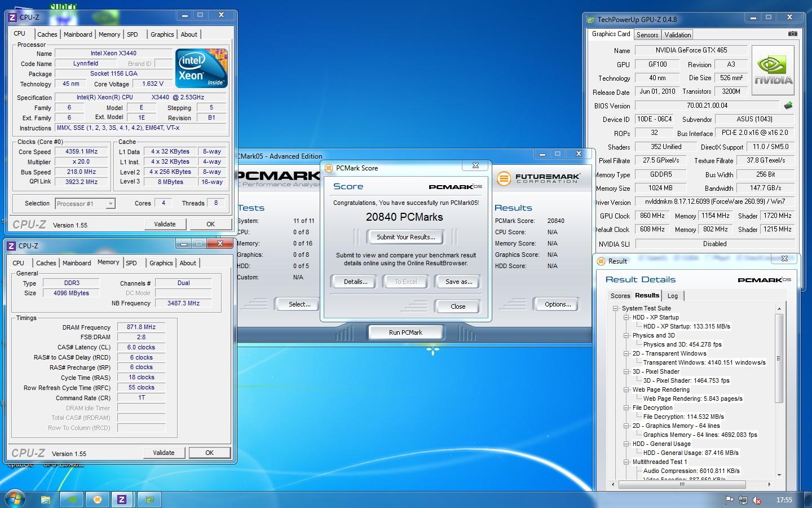Collapse the System Test Suite node
Viewport: 812px width, 508px height.
616,308
